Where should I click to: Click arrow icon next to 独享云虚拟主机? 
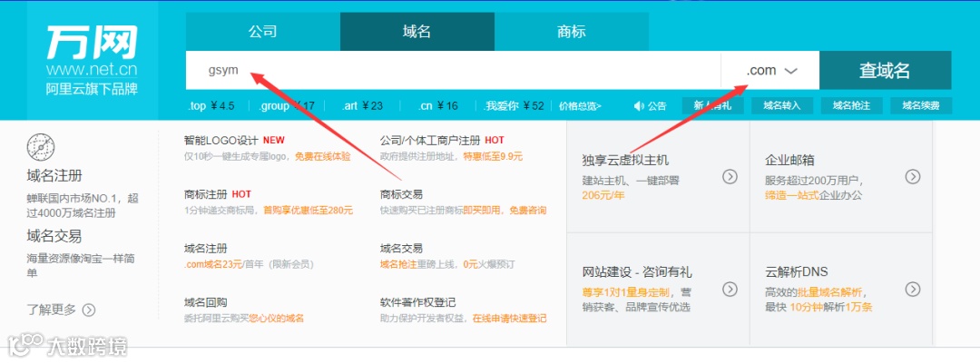(x=730, y=177)
